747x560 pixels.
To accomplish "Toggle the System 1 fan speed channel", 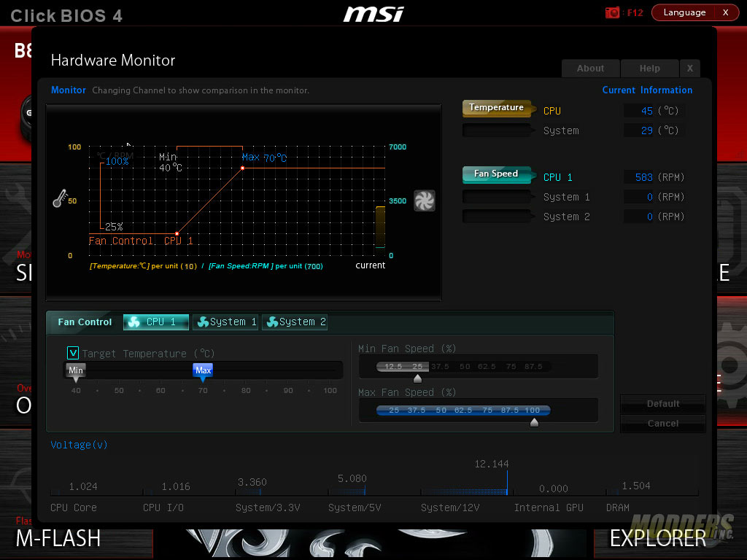I will pos(499,197).
